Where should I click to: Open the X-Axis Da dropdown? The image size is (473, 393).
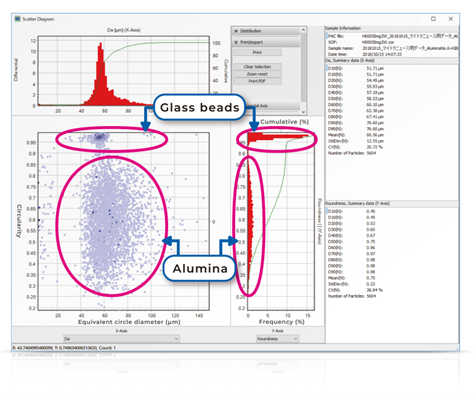tap(121, 339)
